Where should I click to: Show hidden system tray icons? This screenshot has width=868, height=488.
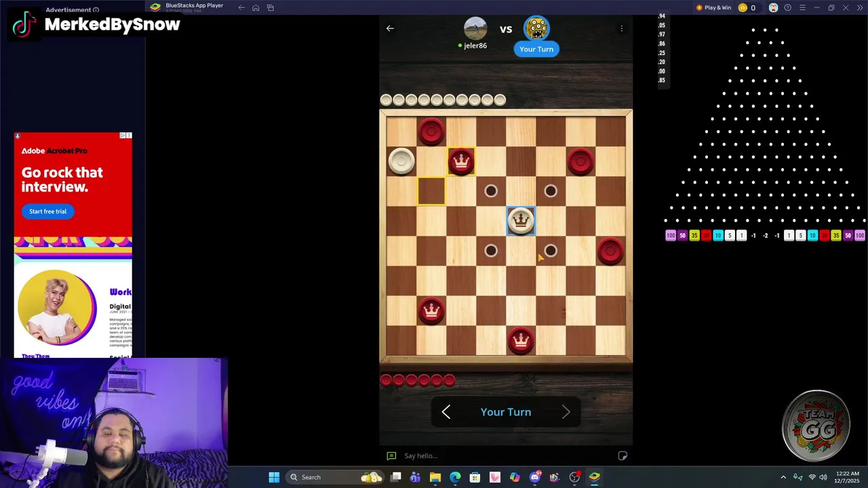point(783,477)
